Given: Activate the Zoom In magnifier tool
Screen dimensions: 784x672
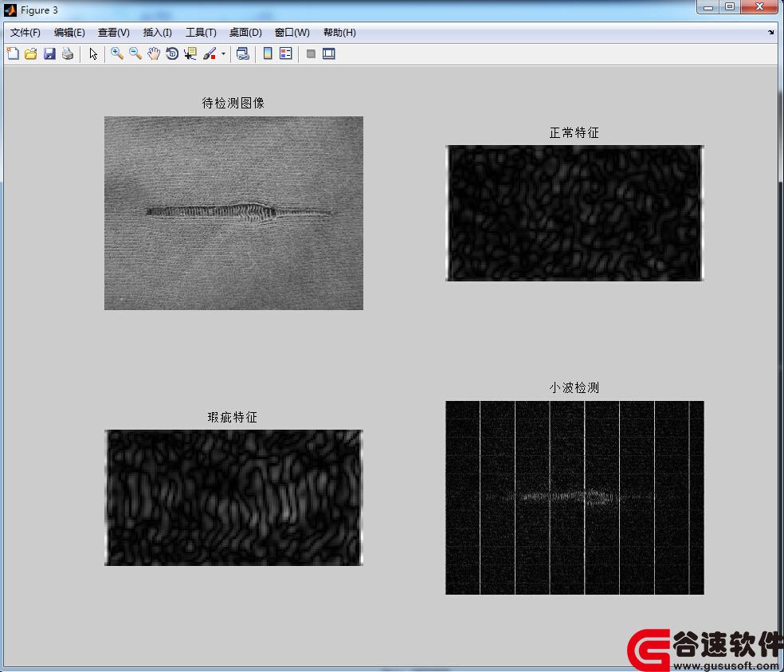Looking at the screenshot, I should [x=117, y=53].
